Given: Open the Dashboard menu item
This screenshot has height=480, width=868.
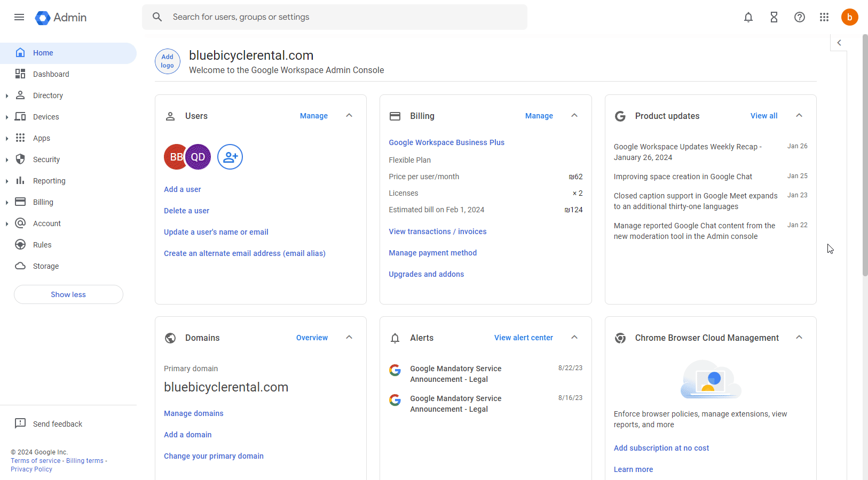Looking at the screenshot, I should pyautogui.click(x=68, y=74).
